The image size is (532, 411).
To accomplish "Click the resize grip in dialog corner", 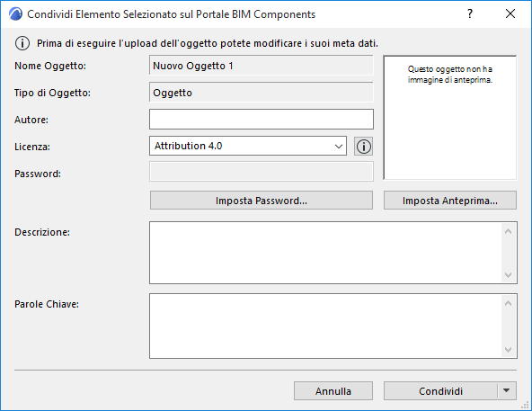I will (x=525, y=404).
